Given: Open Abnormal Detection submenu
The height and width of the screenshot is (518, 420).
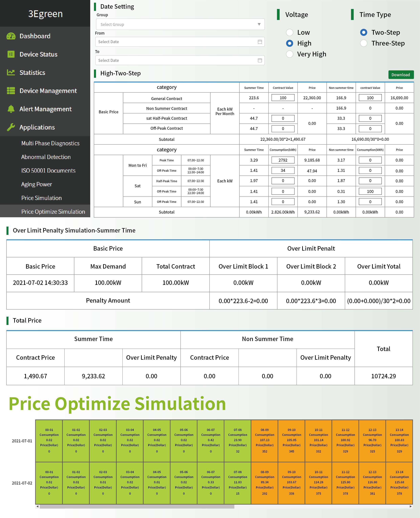Looking at the screenshot, I should (x=46, y=157).
